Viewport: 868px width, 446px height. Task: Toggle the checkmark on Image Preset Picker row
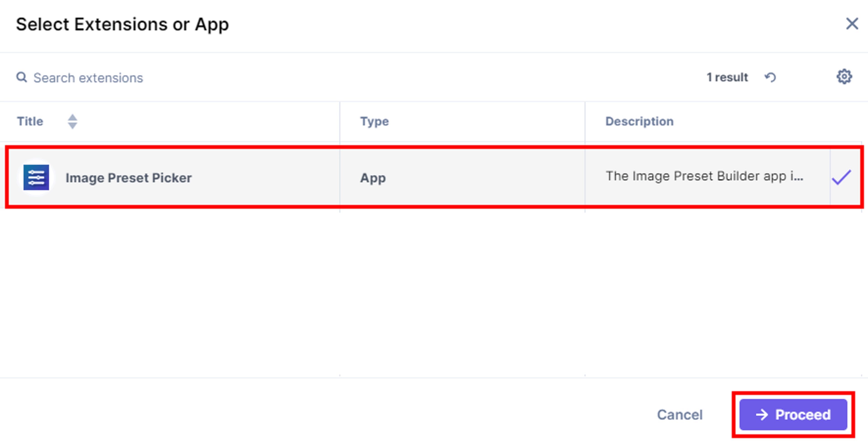(x=841, y=177)
